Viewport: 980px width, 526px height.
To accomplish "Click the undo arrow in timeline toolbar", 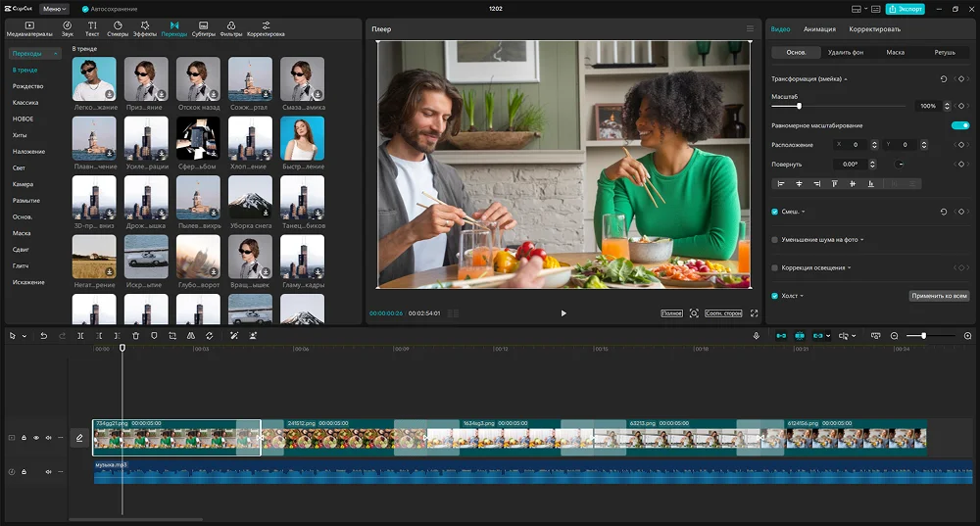I will pyautogui.click(x=43, y=336).
